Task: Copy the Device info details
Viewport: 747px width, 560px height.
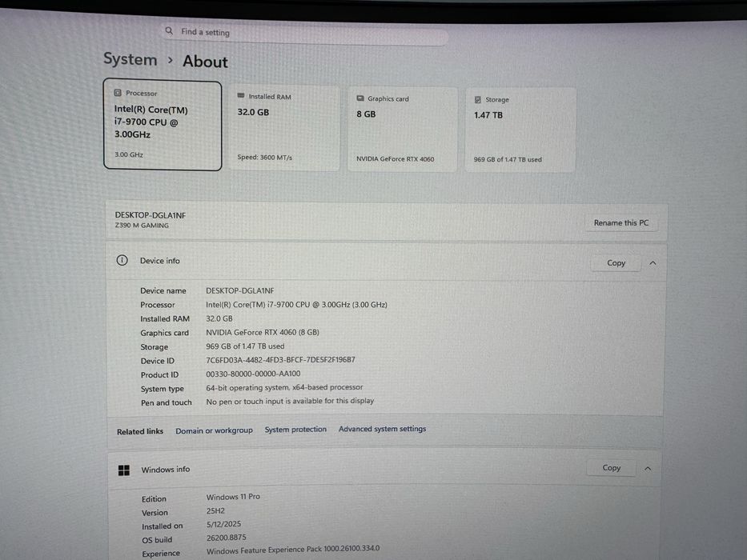Action: (616, 263)
